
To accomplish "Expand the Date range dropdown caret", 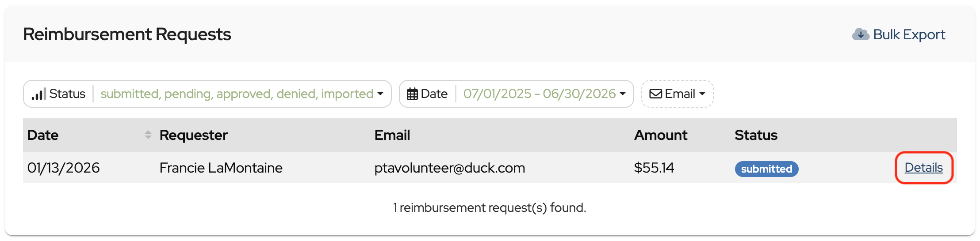I will point(623,94).
